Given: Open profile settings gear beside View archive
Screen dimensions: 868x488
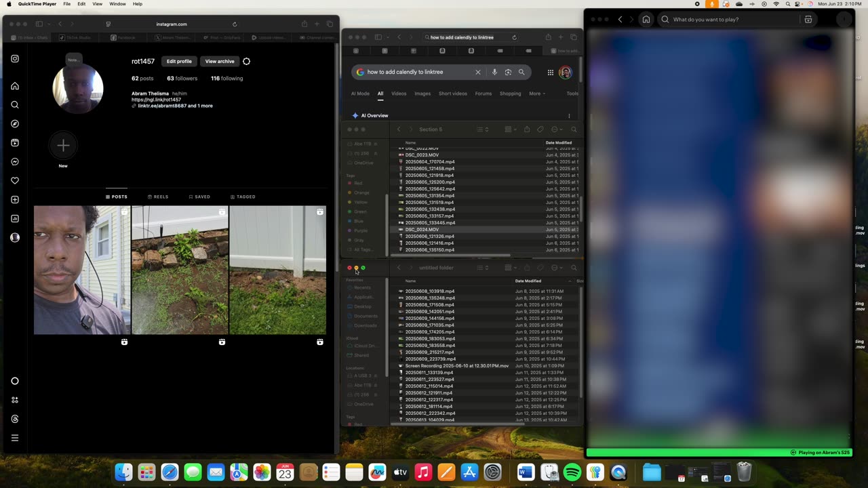Looking at the screenshot, I should [246, 61].
